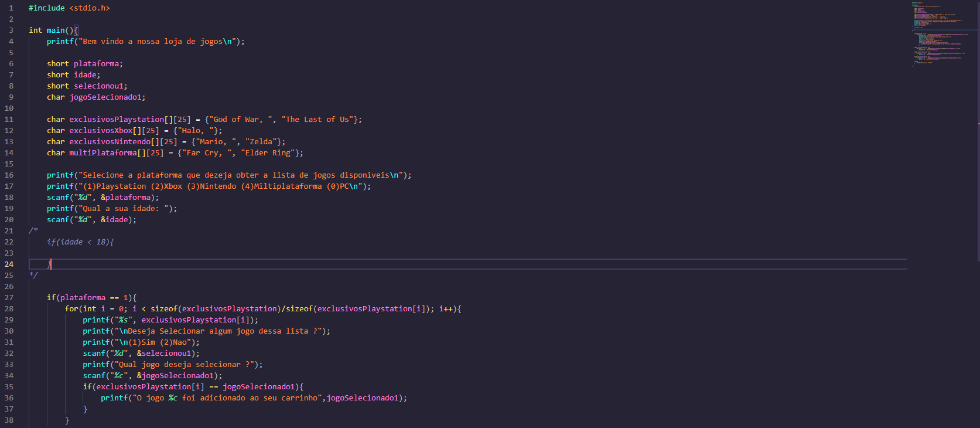Click commented if(idade < 18){ statement
Screen dimensions: 980x428
pos(81,242)
